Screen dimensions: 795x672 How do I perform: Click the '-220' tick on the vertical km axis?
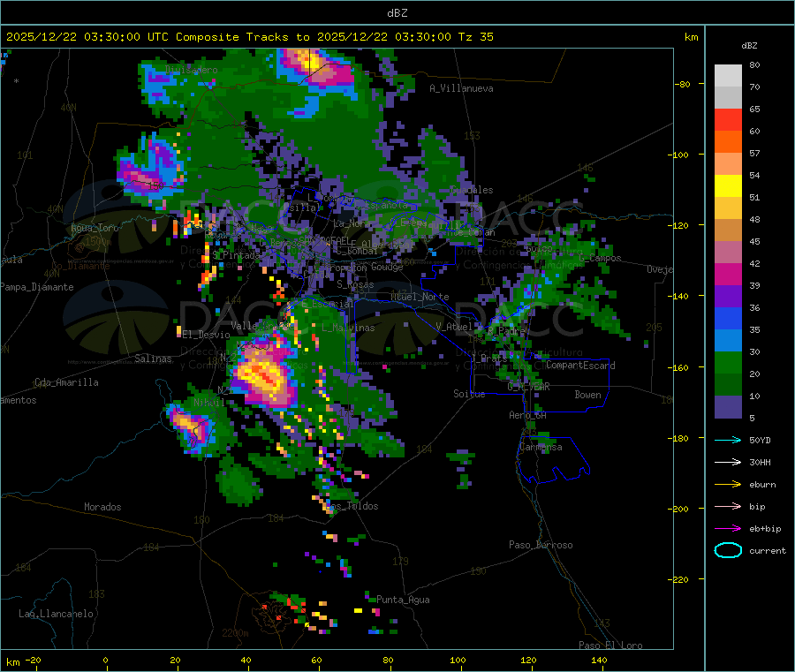pos(680,580)
